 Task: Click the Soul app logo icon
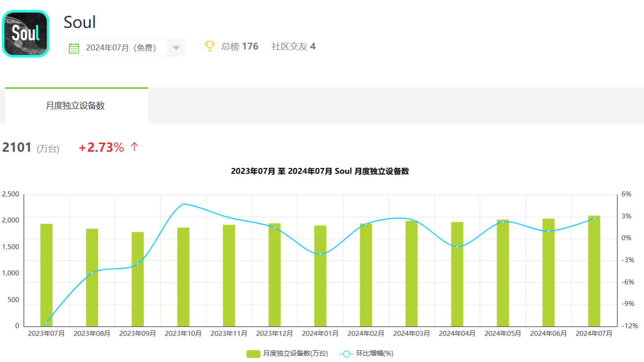(25, 34)
